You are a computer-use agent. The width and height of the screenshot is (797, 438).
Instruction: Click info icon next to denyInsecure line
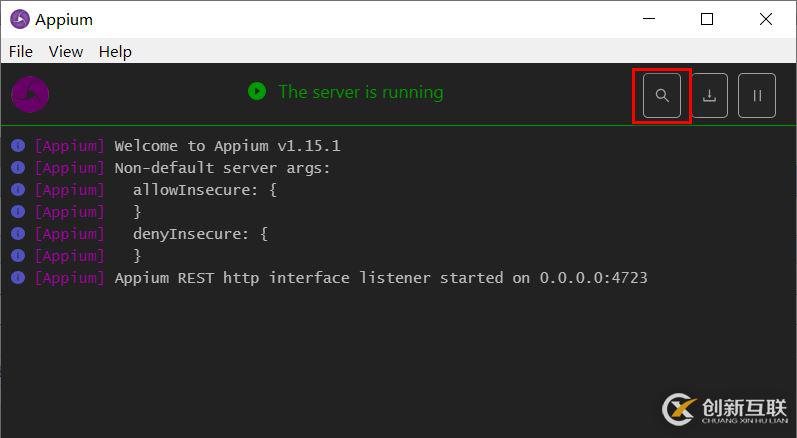click(x=18, y=234)
